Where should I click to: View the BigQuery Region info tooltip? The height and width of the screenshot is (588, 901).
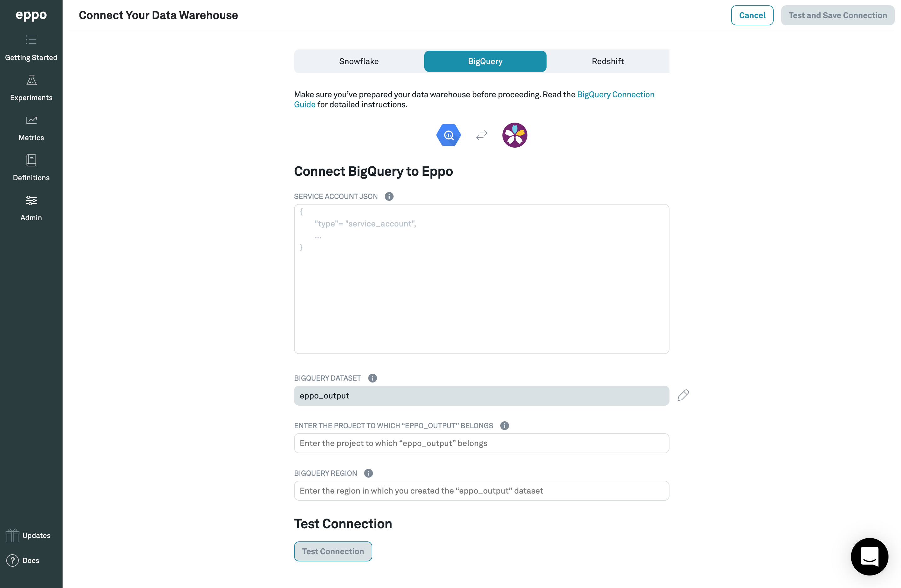tap(368, 473)
